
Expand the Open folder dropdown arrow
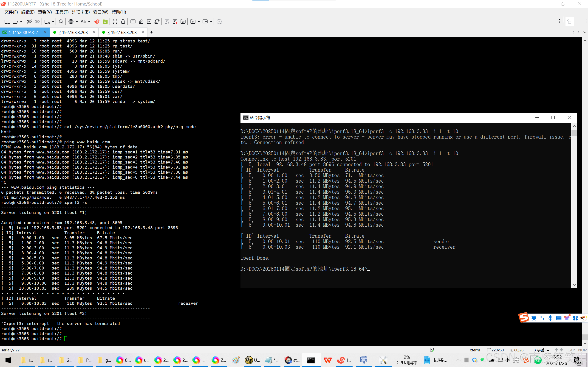tap(21, 22)
